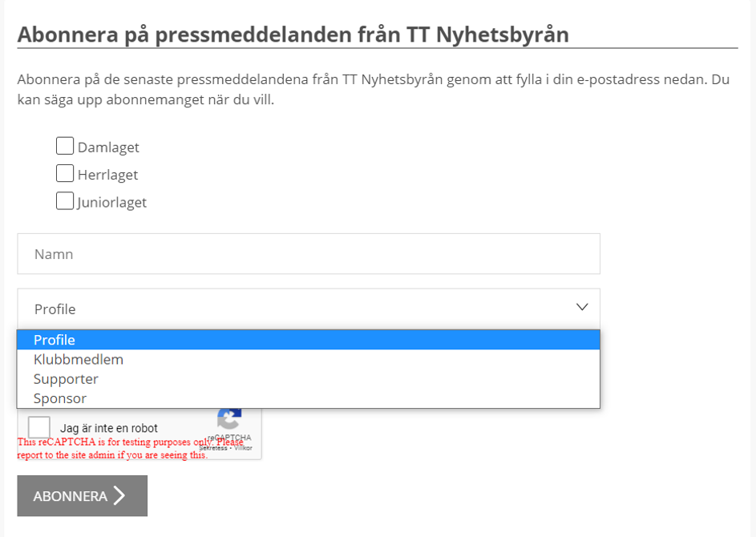Image resolution: width=756 pixels, height=537 pixels.
Task: Click the arrow icon on the ABONNERA button
Action: coord(119,495)
